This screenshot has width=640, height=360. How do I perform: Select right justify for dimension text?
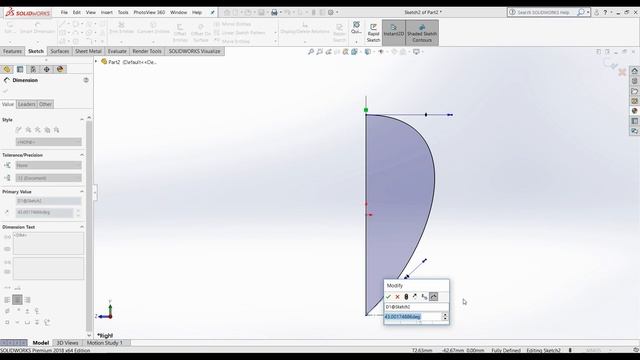[27, 300]
